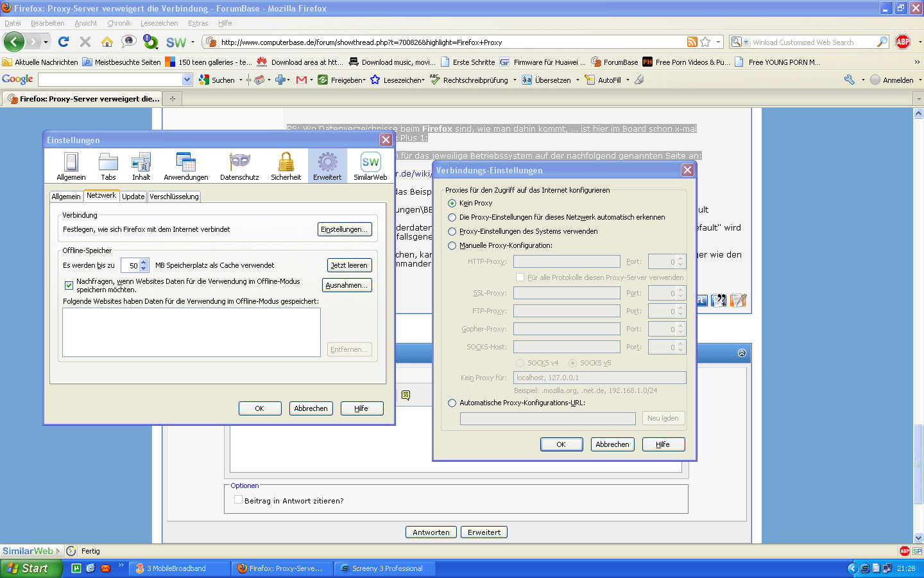Click the chat bubble globe toolbar icon
924x578 pixels.
(x=128, y=42)
